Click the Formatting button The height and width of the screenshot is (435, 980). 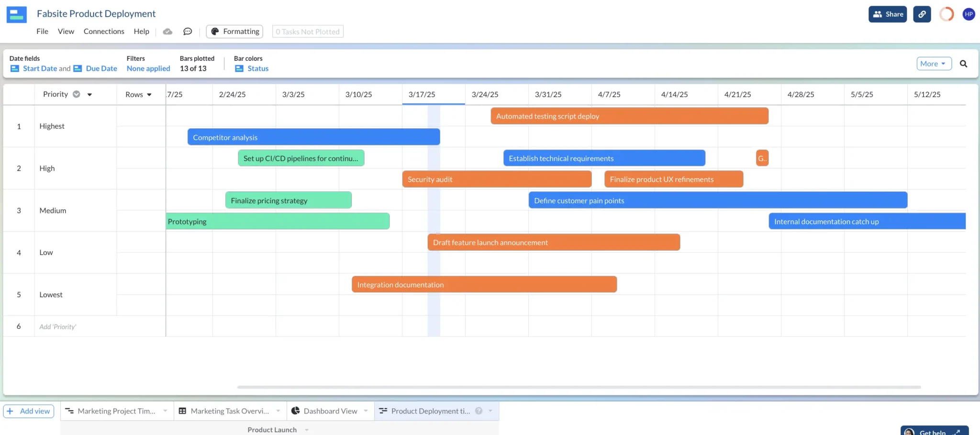(234, 32)
